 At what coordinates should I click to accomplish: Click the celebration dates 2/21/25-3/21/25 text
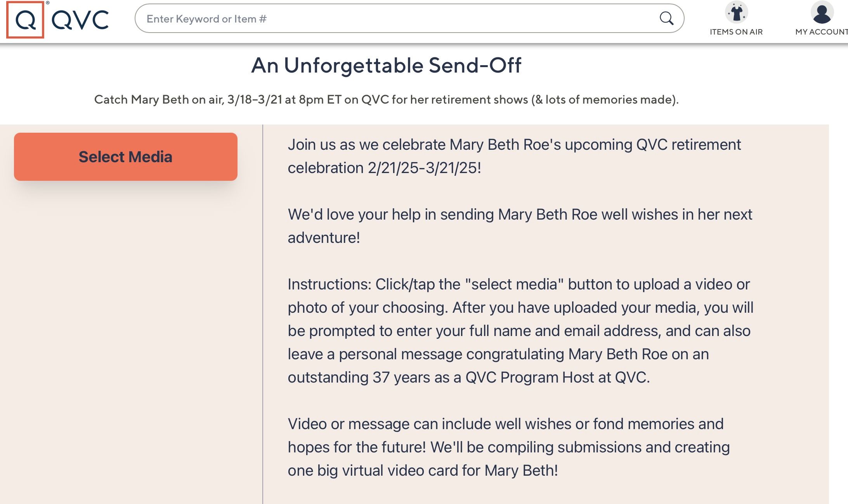pos(424,168)
